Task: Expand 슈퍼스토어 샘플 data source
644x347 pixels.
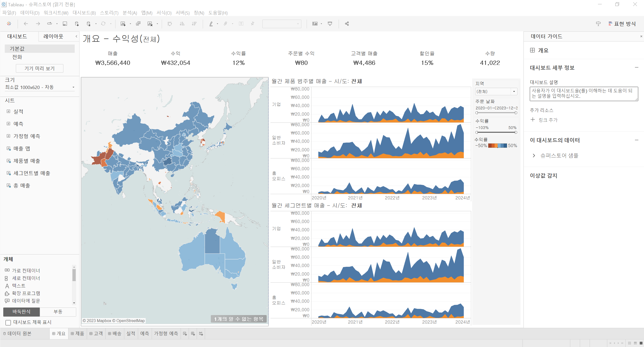Action: pos(534,156)
